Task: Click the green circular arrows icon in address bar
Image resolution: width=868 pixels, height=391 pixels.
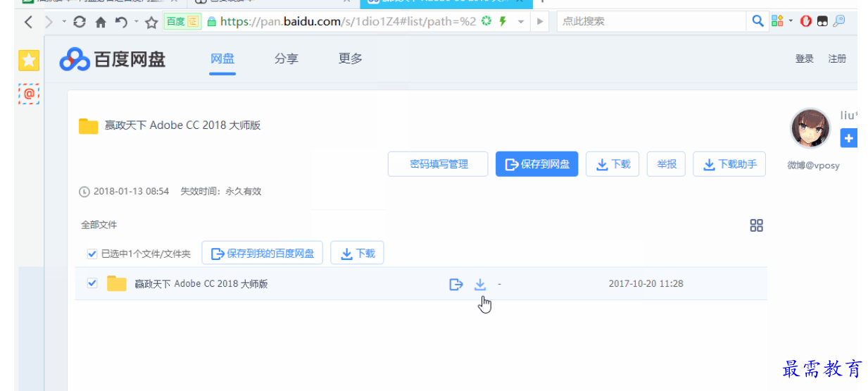Action: pyautogui.click(x=486, y=21)
